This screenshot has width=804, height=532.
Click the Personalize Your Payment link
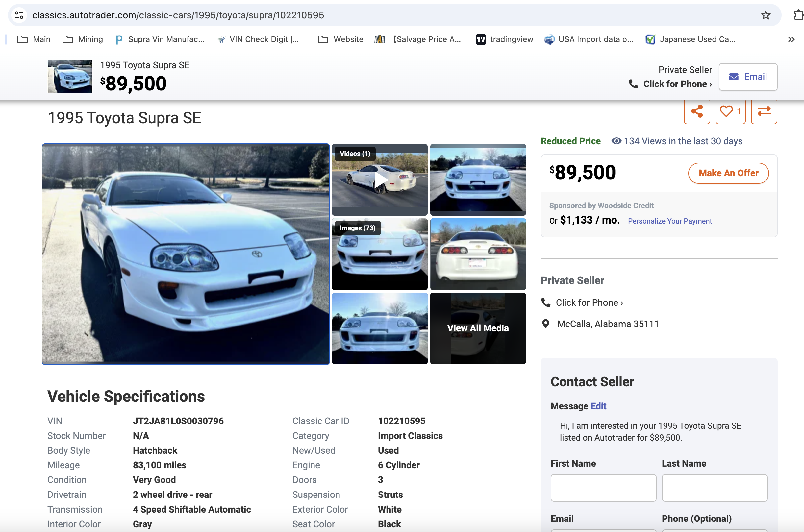click(x=669, y=221)
